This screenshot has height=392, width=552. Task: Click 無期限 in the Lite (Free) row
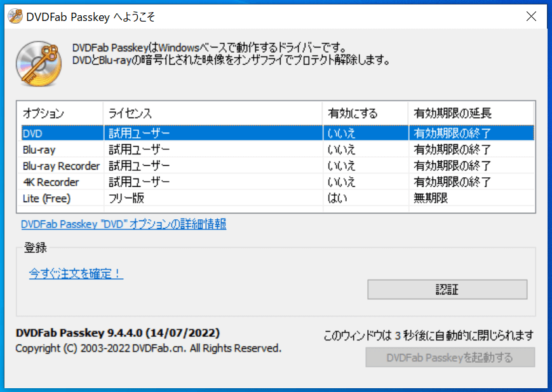tap(431, 198)
